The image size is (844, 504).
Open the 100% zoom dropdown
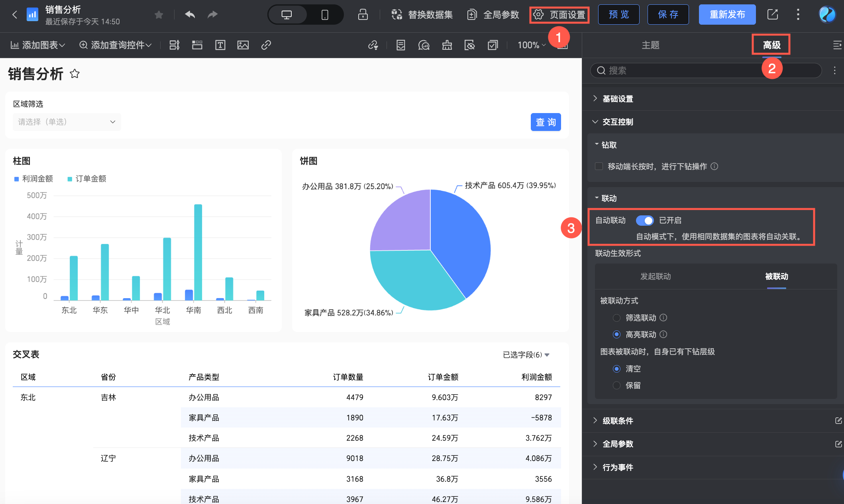click(532, 45)
